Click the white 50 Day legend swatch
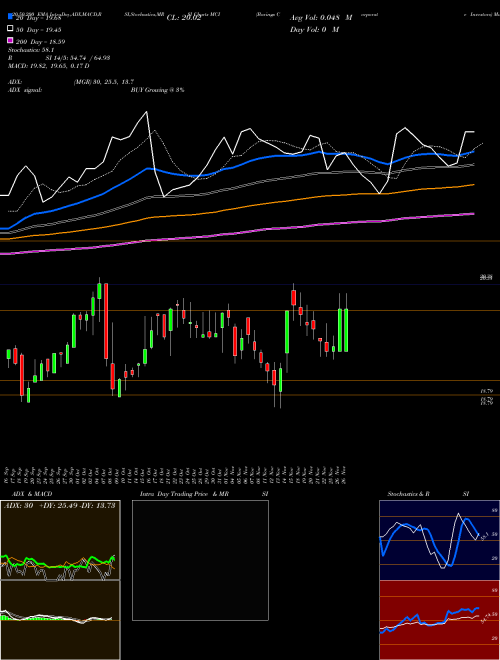 coord(10,29)
